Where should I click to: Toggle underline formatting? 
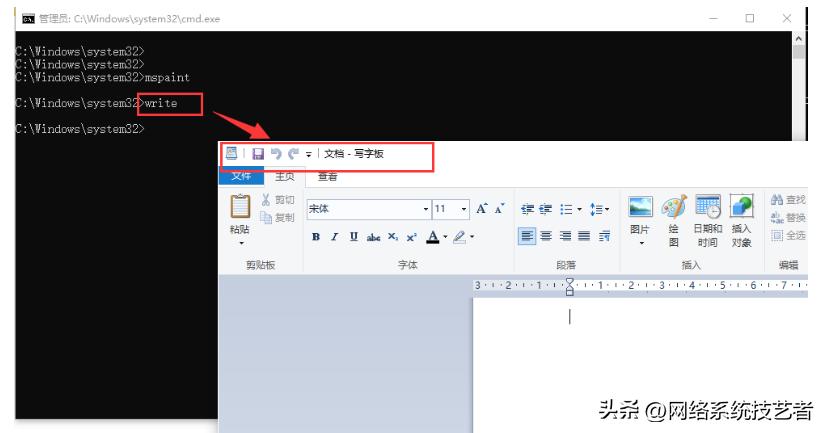click(x=353, y=237)
